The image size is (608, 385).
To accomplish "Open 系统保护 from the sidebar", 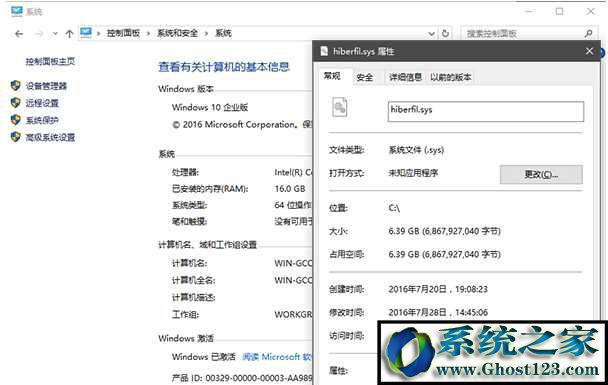I will (x=42, y=120).
